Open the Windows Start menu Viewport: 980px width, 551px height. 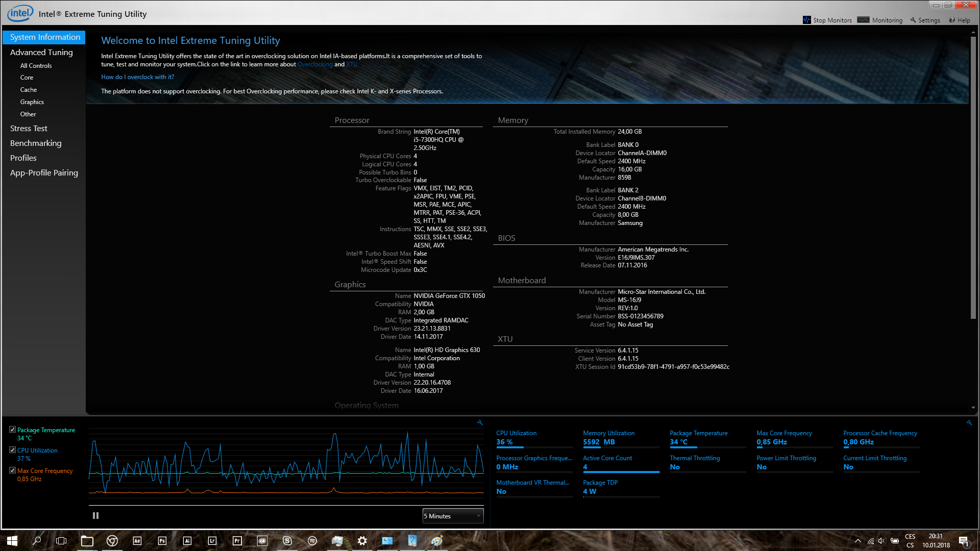tap(12, 541)
